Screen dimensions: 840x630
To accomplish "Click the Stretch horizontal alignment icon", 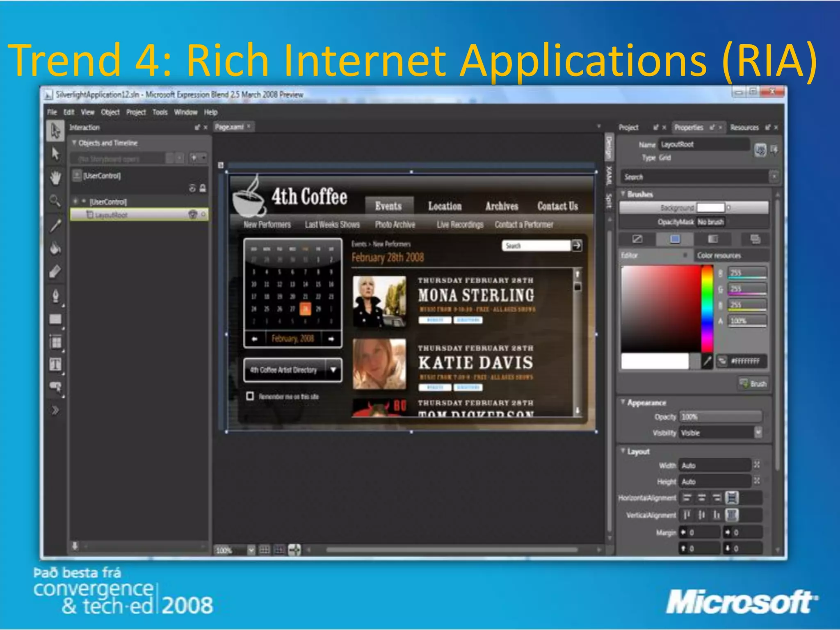I will [x=732, y=498].
